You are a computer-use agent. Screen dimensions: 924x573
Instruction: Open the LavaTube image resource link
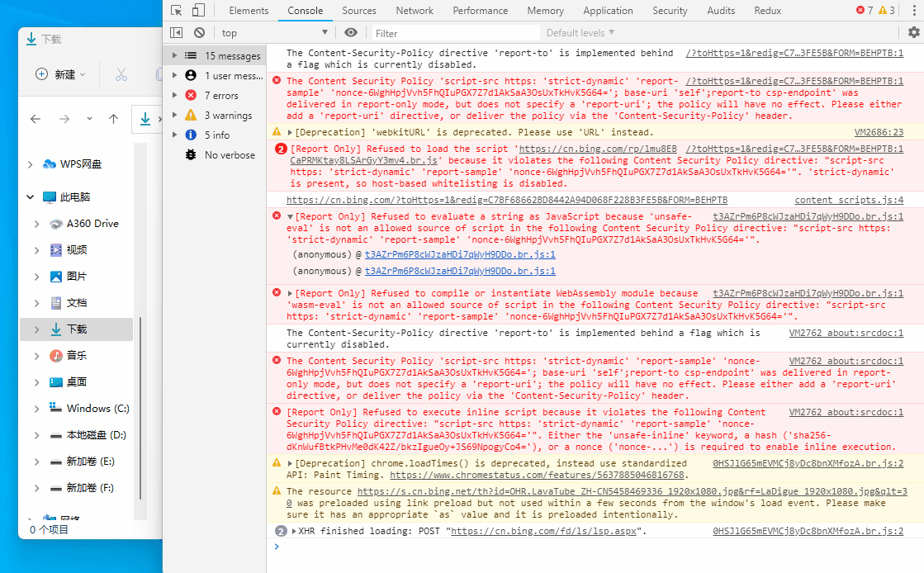point(632,491)
